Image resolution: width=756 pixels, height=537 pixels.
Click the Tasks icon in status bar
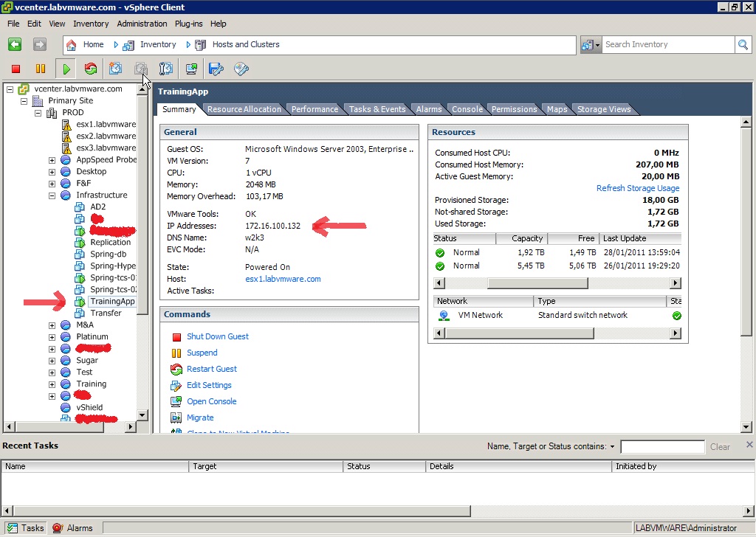click(x=12, y=528)
